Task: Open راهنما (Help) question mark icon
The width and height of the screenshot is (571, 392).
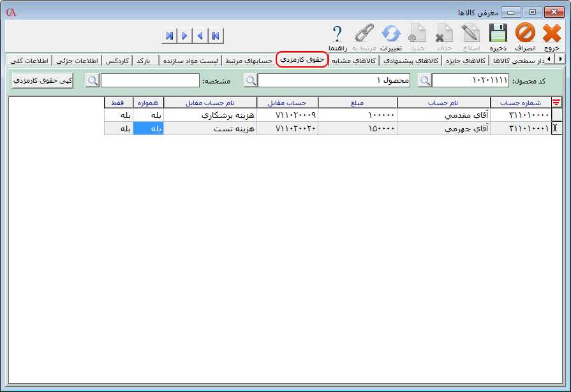Action: click(337, 33)
